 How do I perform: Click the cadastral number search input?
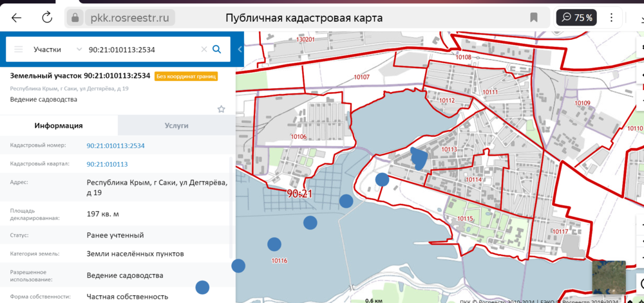(x=142, y=49)
